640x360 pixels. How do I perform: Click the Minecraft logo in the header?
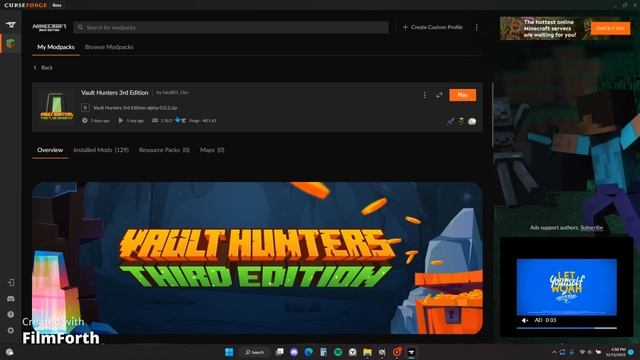[x=49, y=27]
